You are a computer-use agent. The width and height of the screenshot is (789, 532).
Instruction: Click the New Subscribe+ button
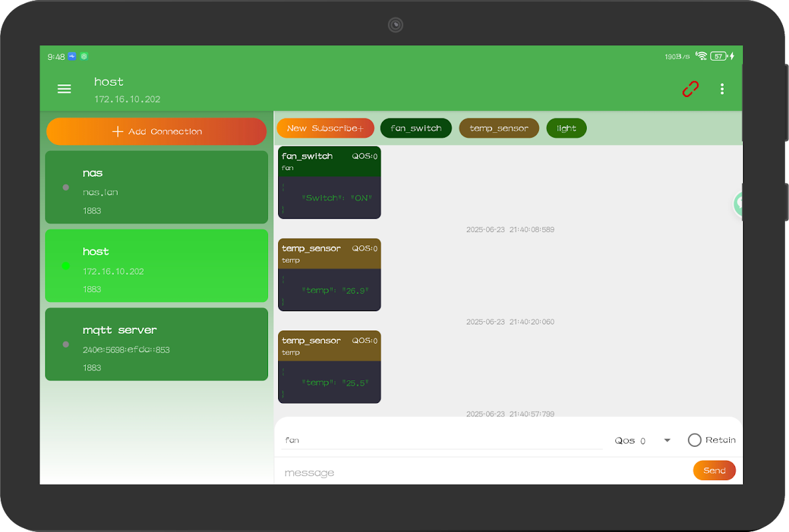(x=325, y=128)
